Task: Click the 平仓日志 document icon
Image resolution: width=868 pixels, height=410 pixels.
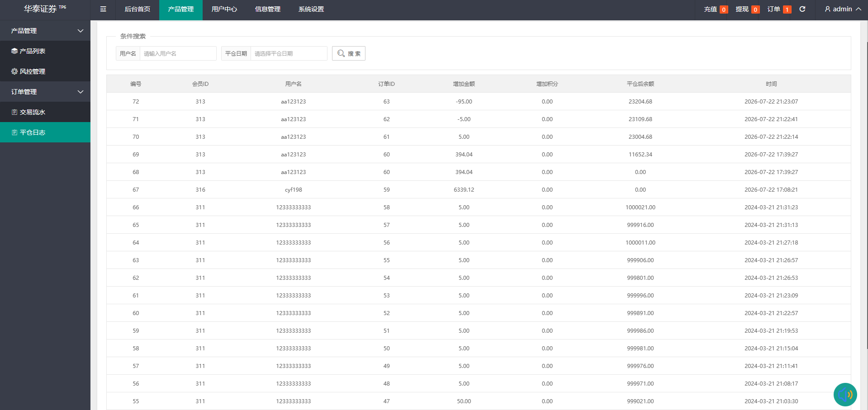Action: coord(14,132)
